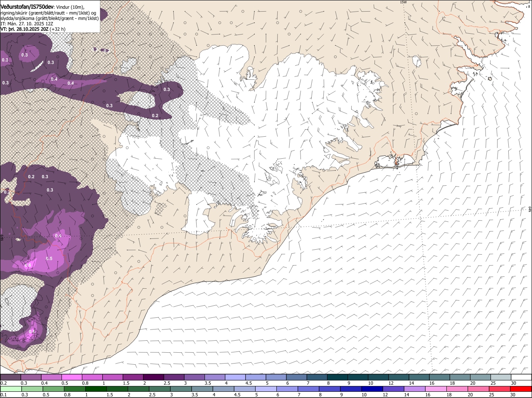Click the '0.1' label under green legend row
Screen dimensions: 532x398
coord(4,395)
